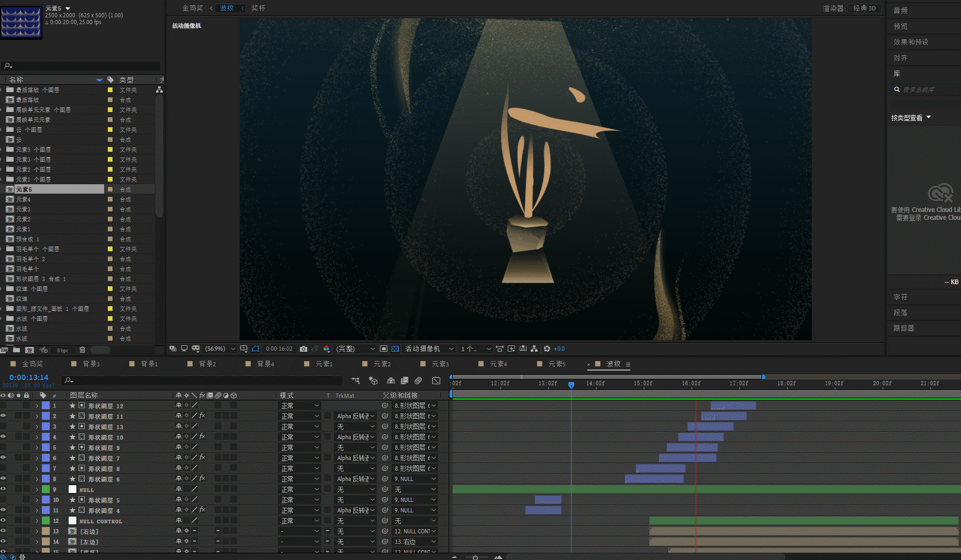Open show channel RGB color icon

(327, 349)
